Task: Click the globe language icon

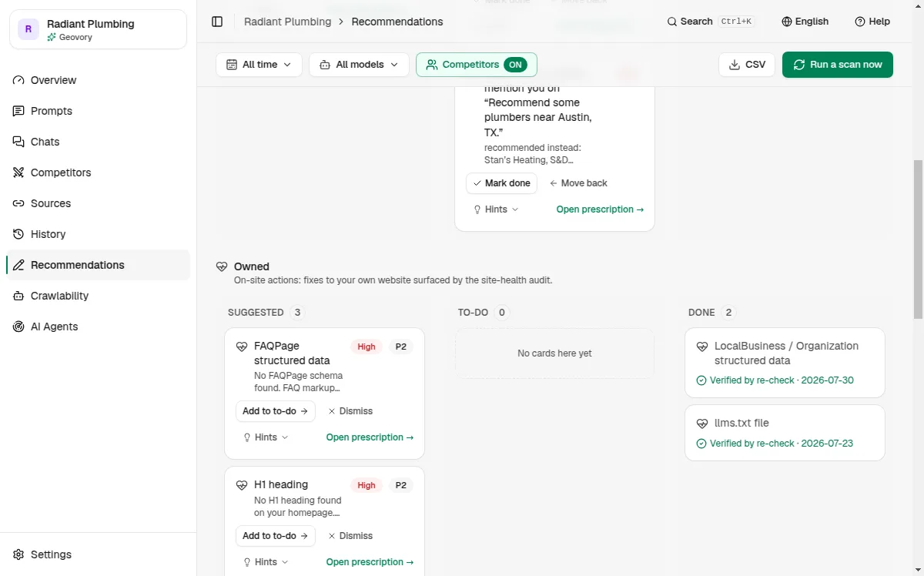Action: click(x=786, y=22)
